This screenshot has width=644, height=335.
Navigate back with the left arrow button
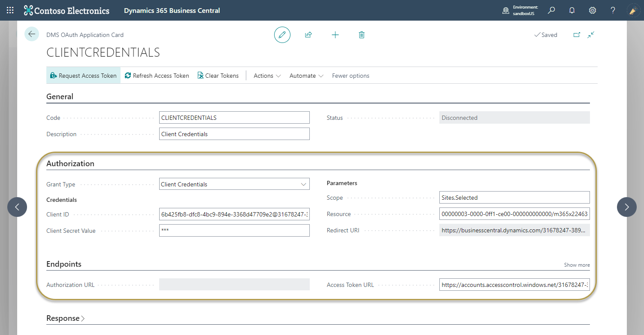[31, 34]
